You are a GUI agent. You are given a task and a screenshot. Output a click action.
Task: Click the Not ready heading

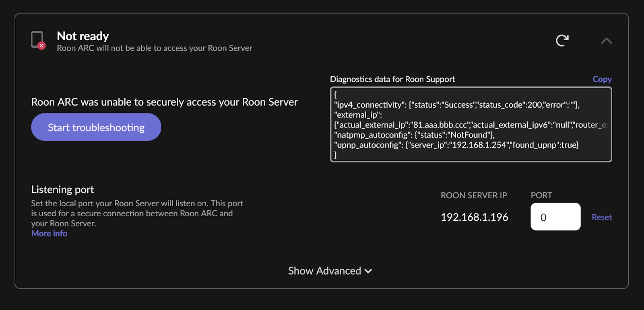tap(83, 36)
